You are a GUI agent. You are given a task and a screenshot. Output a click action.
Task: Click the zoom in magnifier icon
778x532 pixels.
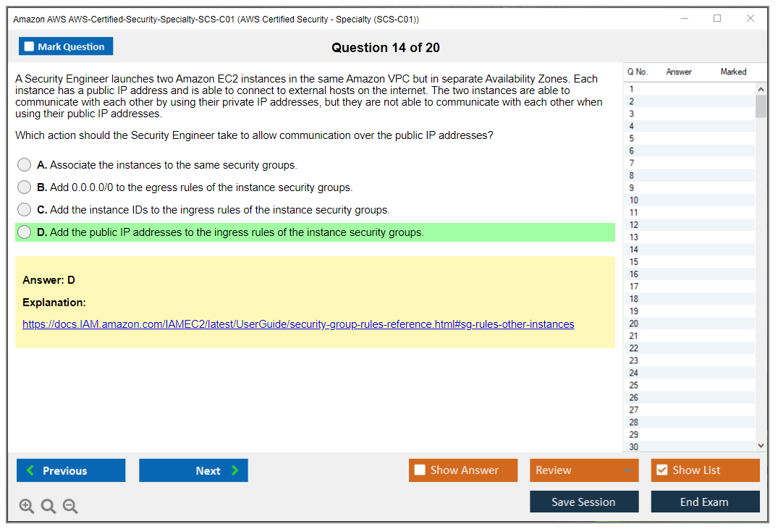click(x=27, y=507)
